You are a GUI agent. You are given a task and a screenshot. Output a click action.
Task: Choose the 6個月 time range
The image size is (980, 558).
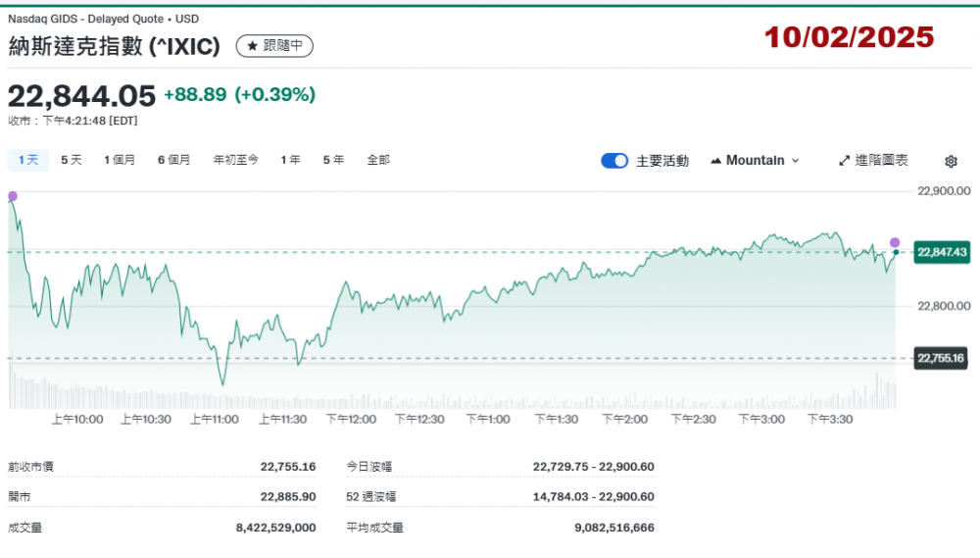(x=173, y=160)
